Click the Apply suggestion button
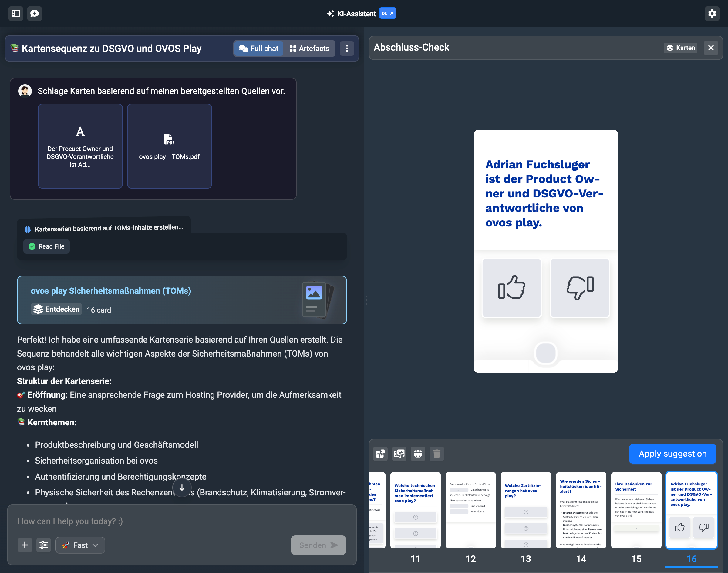Screen dimensions: 728x573 pyautogui.click(x=672, y=454)
